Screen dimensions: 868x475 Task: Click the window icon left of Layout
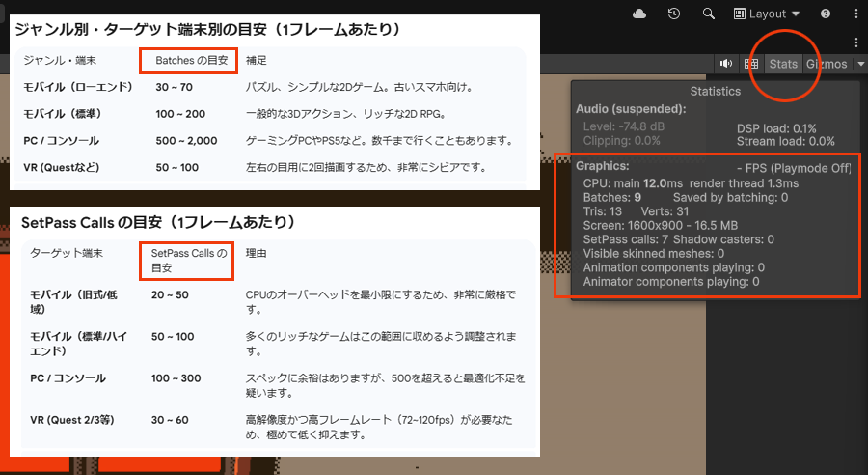[x=740, y=14]
